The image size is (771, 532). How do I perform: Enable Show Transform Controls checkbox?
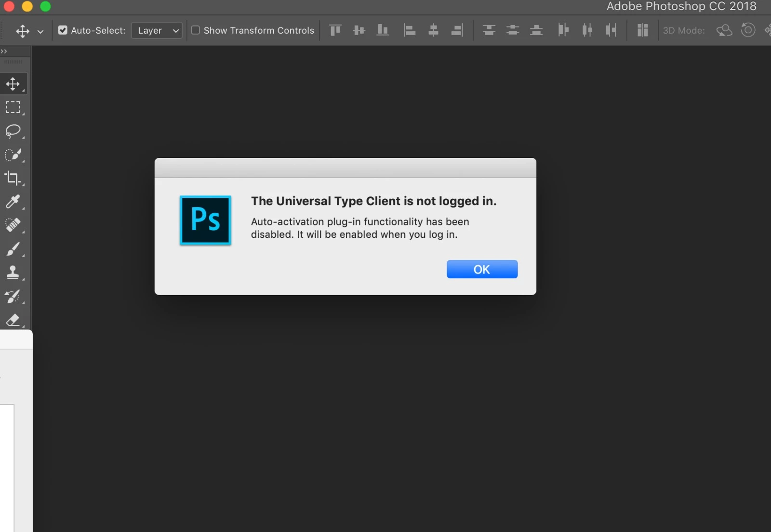(196, 30)
